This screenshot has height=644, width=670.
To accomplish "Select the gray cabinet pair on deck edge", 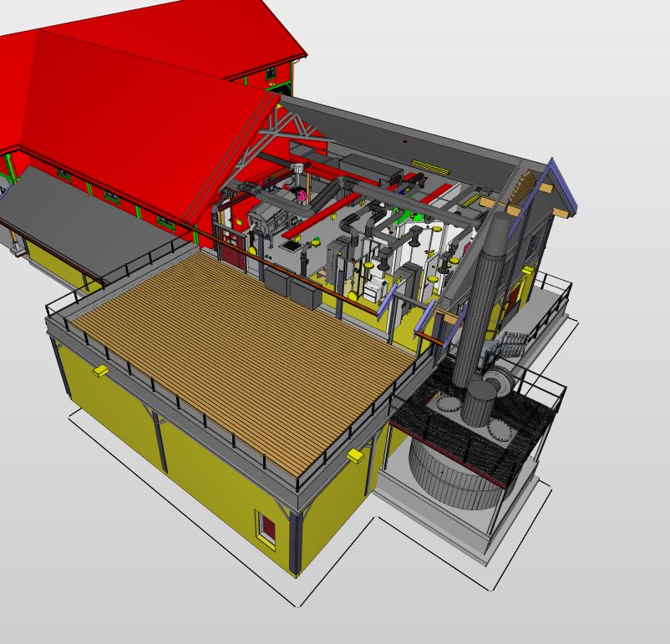I will [291, 287].
